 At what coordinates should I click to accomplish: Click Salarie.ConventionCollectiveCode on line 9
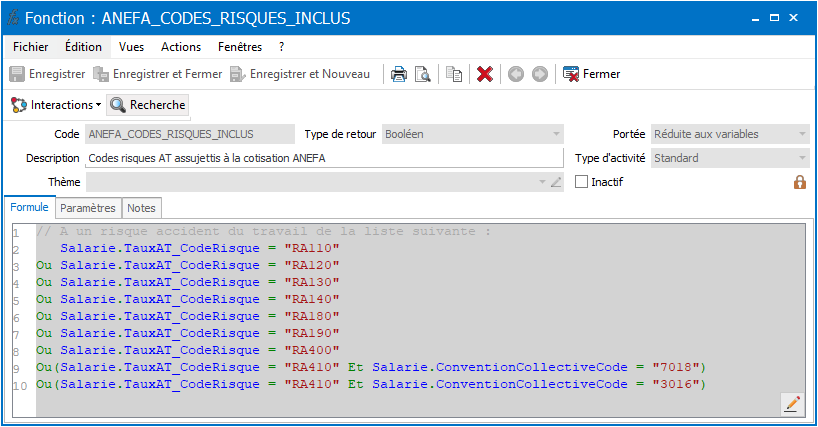[500, 367]
